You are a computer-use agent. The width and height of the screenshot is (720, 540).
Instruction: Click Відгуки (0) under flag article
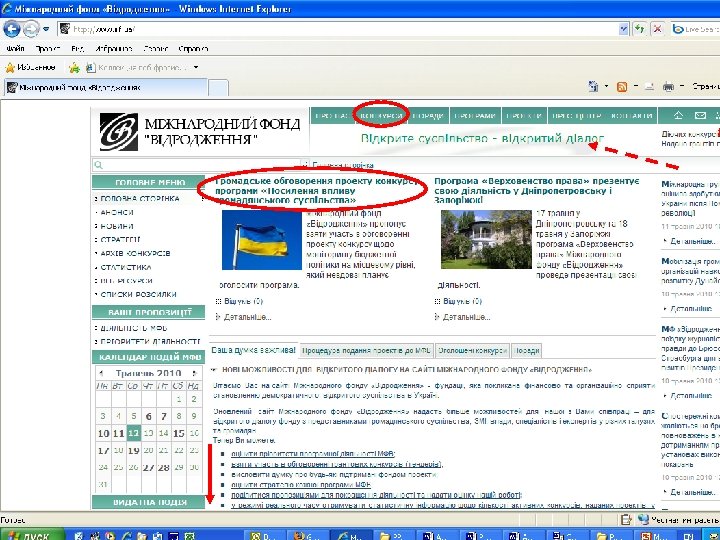pyautogui.click(x=243, y=301)
